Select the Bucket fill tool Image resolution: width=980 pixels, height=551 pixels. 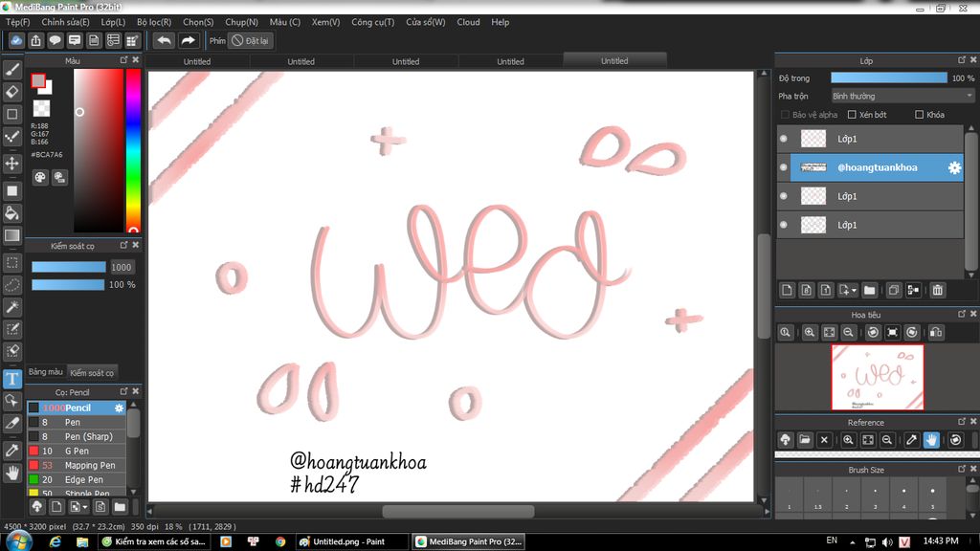point(12,213)
